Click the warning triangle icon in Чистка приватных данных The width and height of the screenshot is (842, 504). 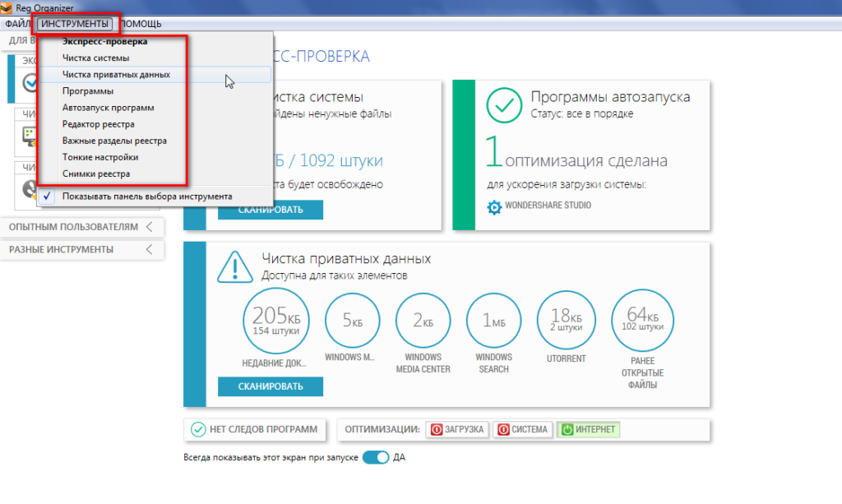coord(234,266)
